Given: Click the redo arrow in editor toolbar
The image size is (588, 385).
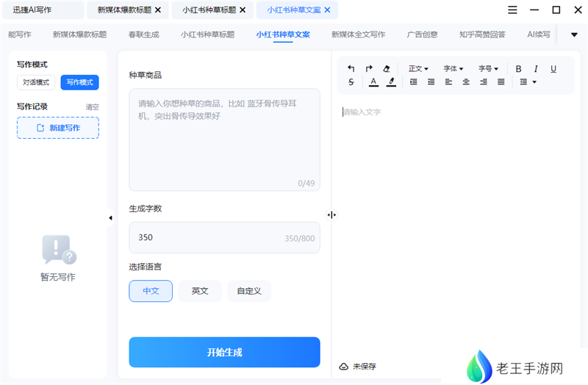Looking at the screenshot, I should [369, 68].
